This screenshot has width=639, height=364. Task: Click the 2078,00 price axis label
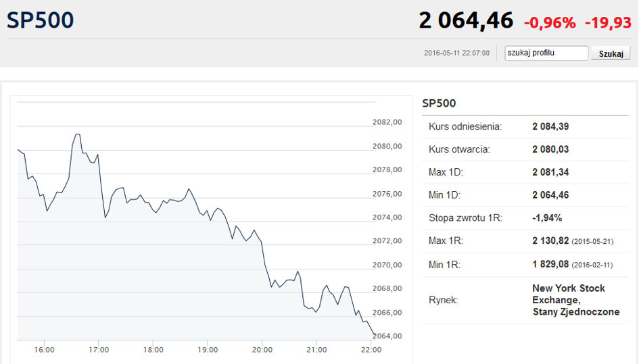coord(387,170)
